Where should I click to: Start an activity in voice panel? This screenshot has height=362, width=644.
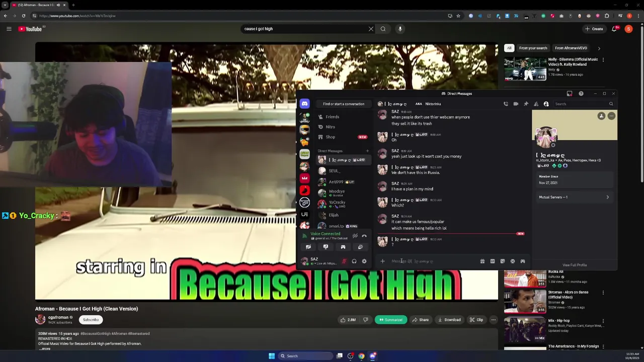pyautogui.click(x=343, y=247)
